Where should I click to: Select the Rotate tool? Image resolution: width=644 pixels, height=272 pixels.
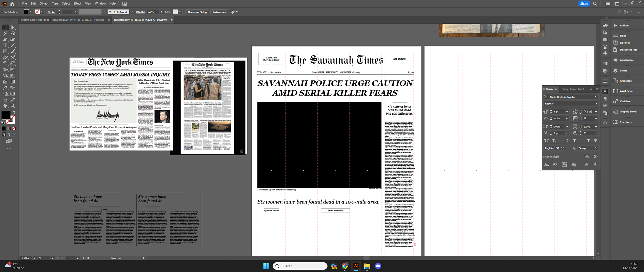coord(5,63)
